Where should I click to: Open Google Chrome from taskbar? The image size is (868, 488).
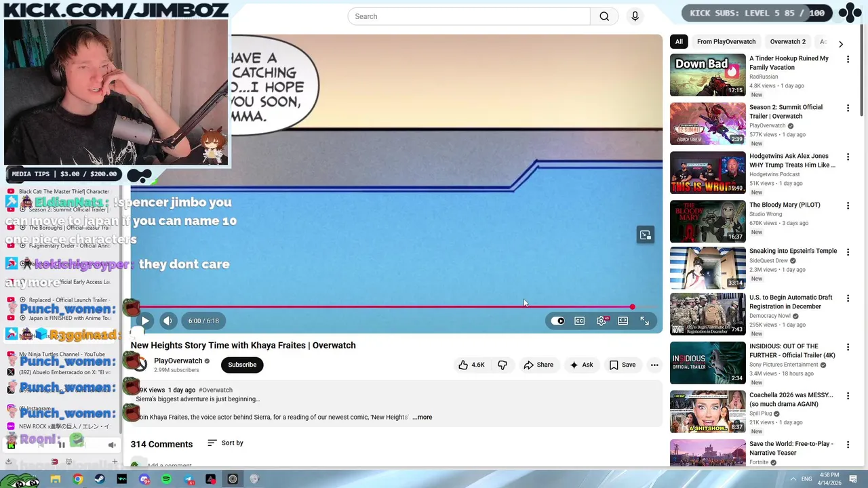coord(78,479)
